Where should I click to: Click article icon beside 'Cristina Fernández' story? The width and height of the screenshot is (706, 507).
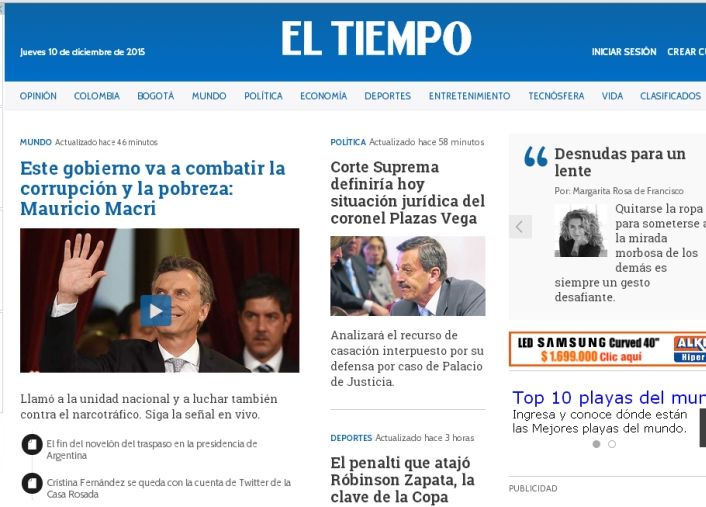click(32, 483)
